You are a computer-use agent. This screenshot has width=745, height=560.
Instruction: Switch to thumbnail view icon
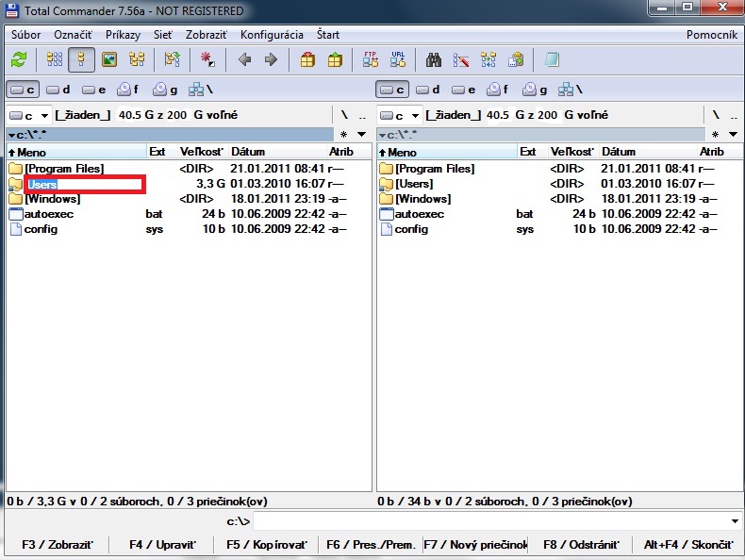[109, 59]
